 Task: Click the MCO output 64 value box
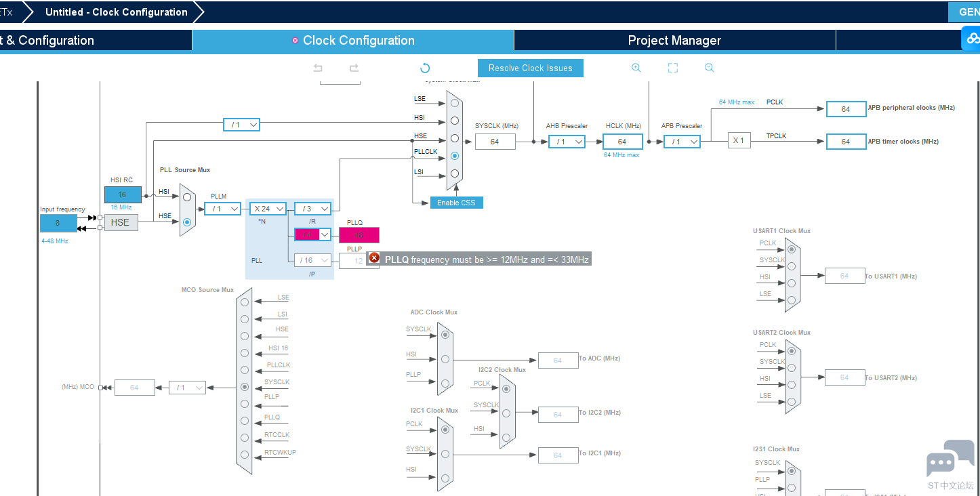pyautogui.click(x=134, y=388)
